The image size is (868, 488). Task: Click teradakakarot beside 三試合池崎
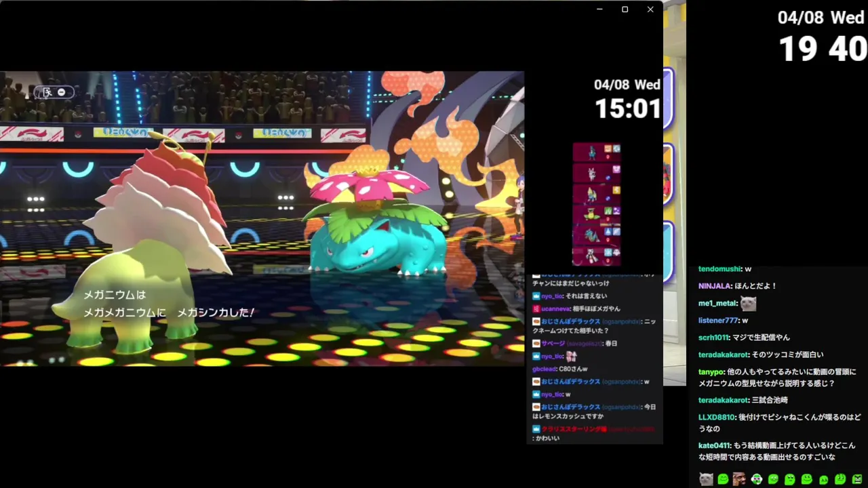(x=724, y=401)
